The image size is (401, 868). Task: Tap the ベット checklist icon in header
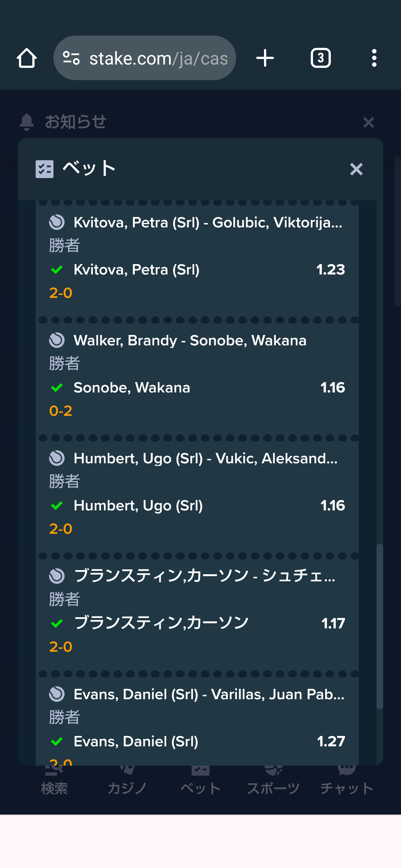[45, 169]
